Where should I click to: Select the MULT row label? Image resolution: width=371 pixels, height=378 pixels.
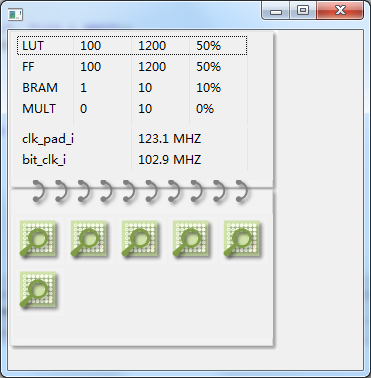[39, 109]
